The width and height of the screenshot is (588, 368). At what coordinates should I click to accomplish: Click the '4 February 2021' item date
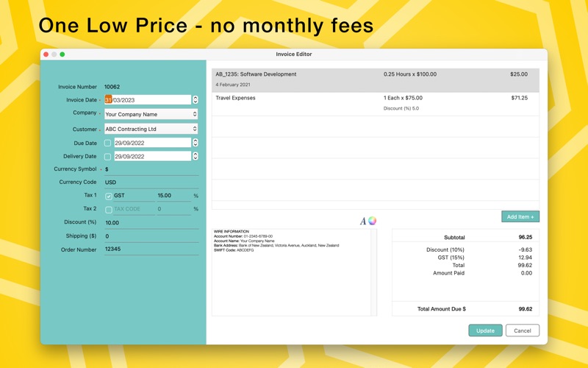[x=233, y=85]
